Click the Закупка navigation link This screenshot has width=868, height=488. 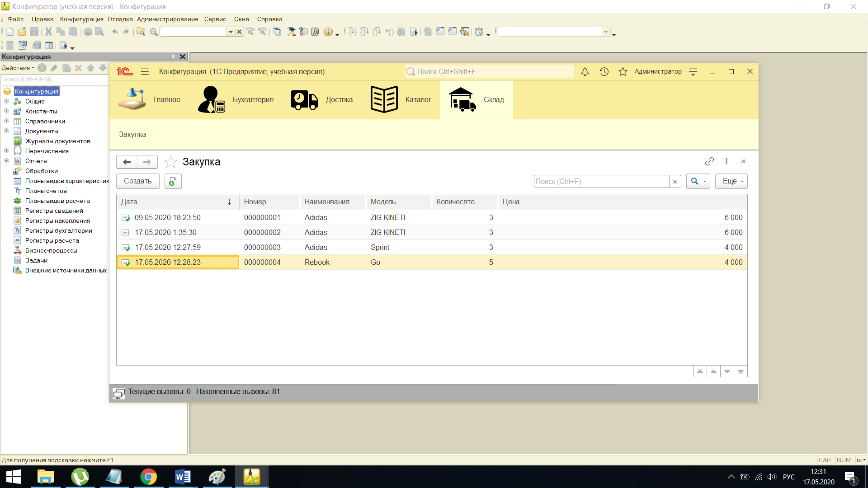tap(132, 135)
